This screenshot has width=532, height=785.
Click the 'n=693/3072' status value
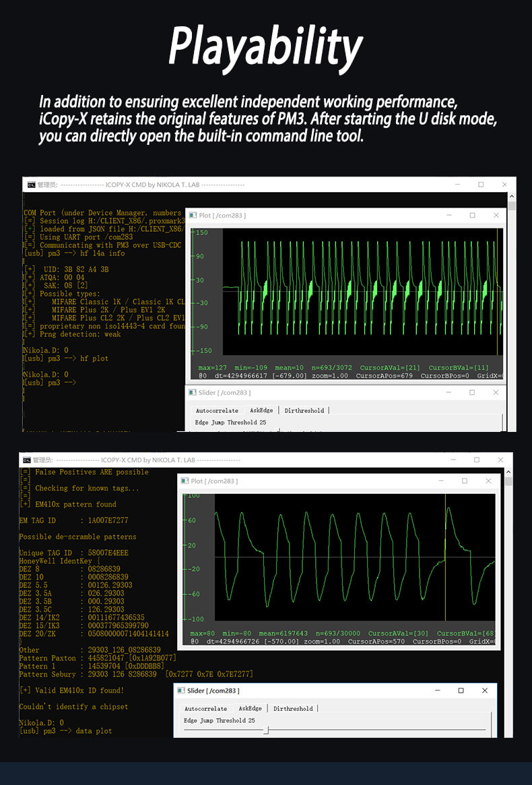coord(332,367)
